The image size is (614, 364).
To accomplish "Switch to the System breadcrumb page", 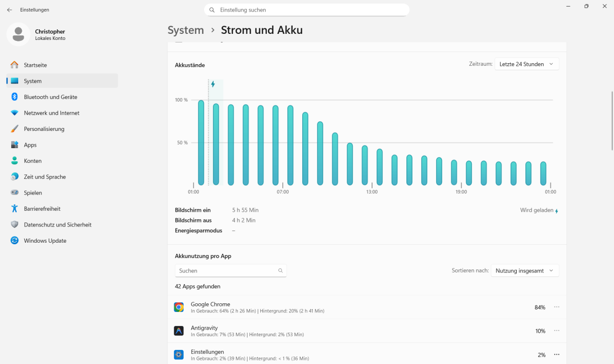I will coord(185,30).
